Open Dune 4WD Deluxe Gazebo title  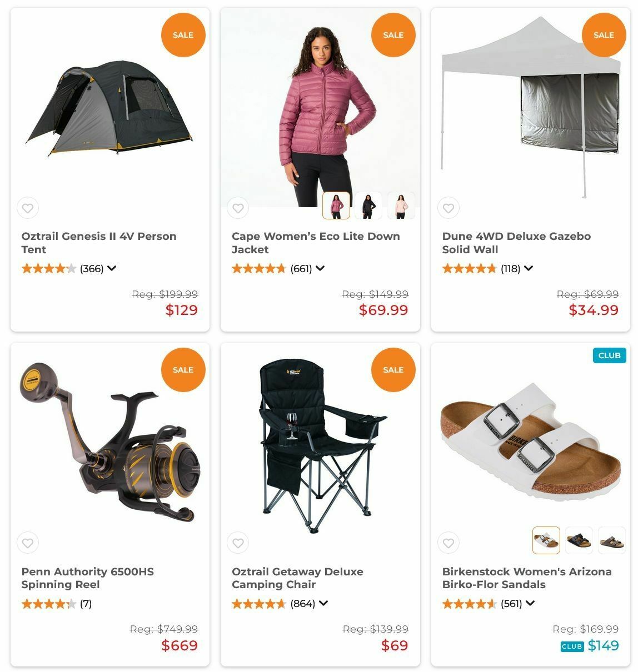pos(516,243)
